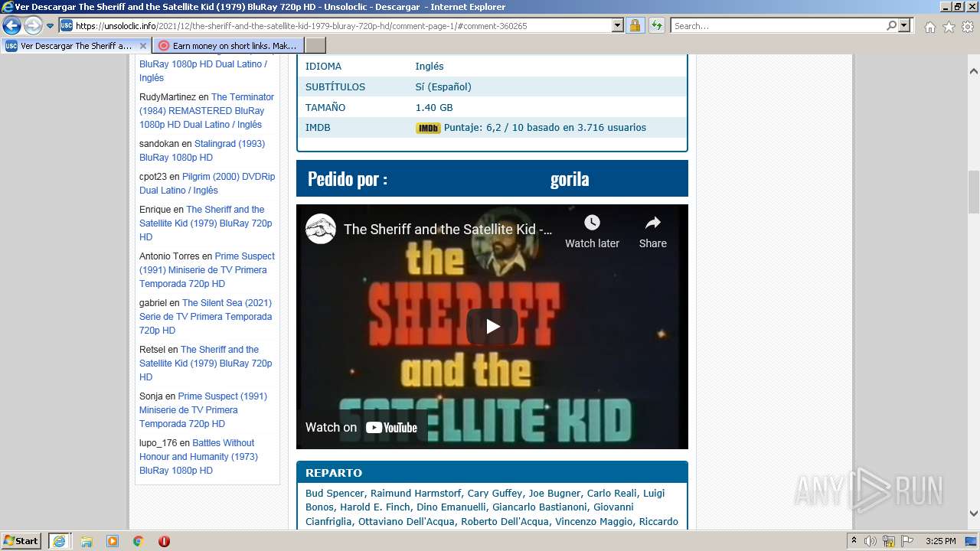This screenshot has width=980, height=551.
Task: Open Carlo Reali cast link
Action: pos(612,494)
